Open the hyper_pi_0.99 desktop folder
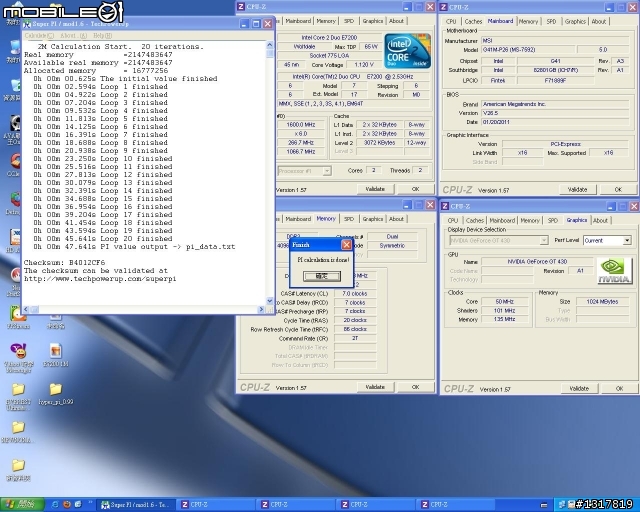Image resolution: width=640 pixels, height=512 pixels. (56, 394)
